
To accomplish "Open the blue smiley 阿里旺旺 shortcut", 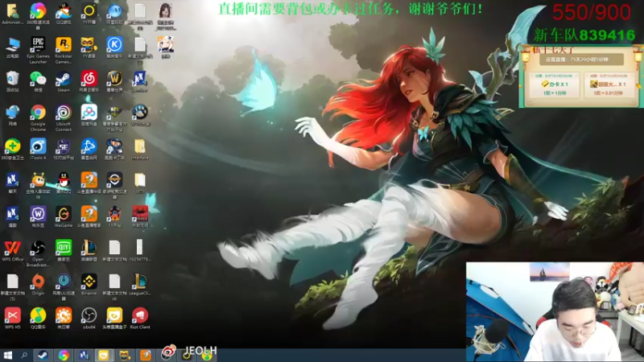I will 114,13.
